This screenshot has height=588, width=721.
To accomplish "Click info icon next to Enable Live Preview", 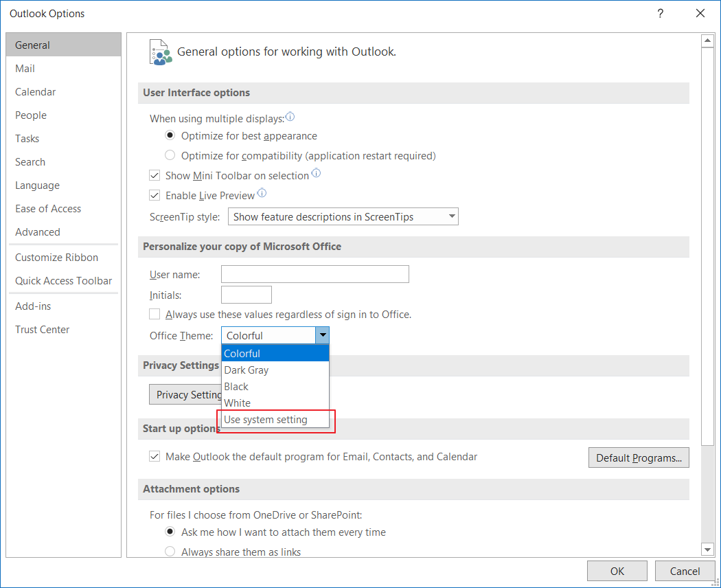I will [x=262, y=193].
